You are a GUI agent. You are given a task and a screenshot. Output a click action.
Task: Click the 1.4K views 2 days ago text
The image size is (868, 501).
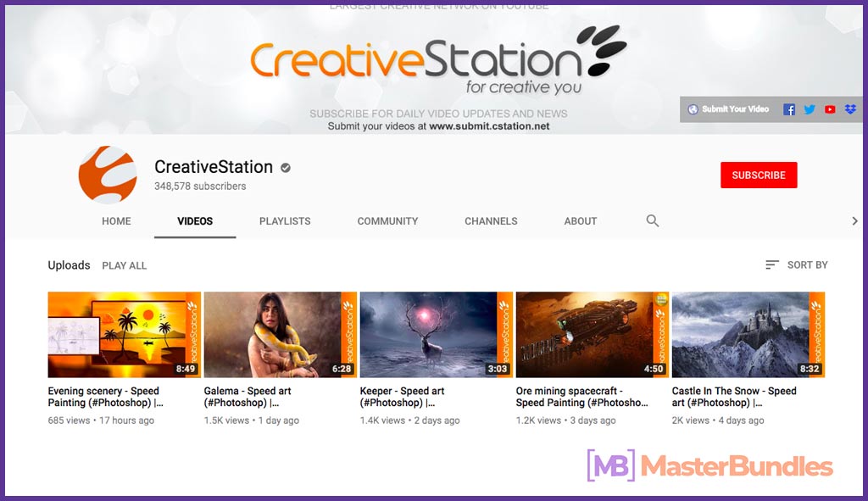(409, 420)
